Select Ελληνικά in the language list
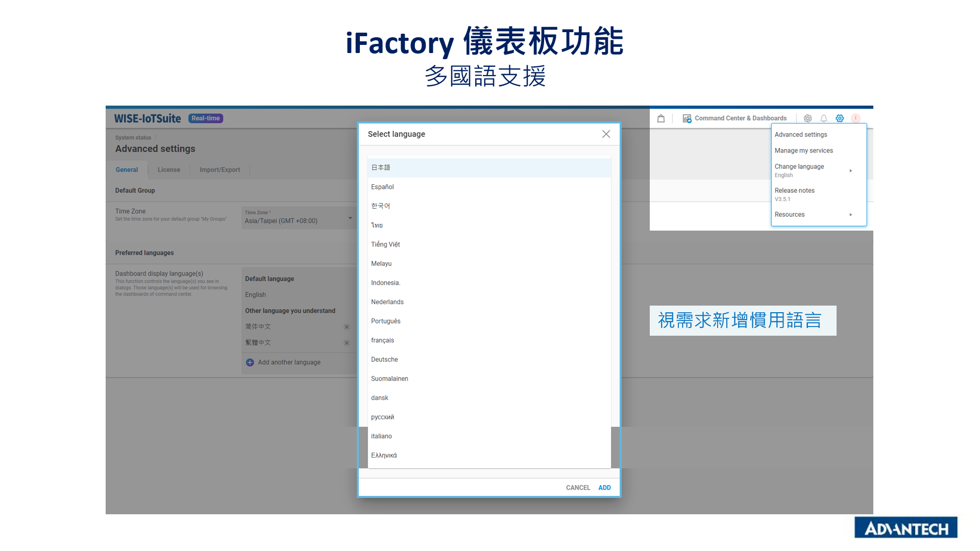This screenshot has width=980, height=551. (x=489, y=456)
